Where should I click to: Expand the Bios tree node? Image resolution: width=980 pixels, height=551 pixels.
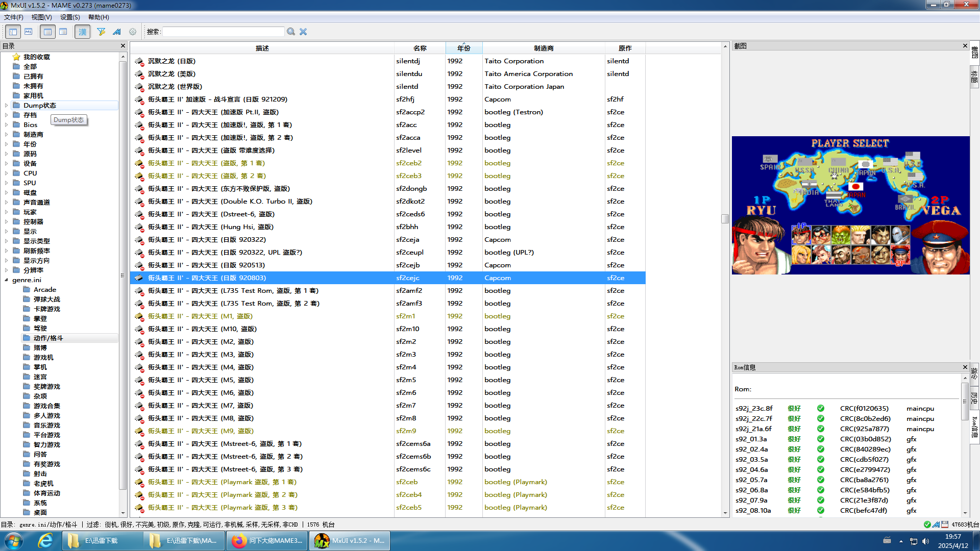pyautogui.click(x=6, y=125)
